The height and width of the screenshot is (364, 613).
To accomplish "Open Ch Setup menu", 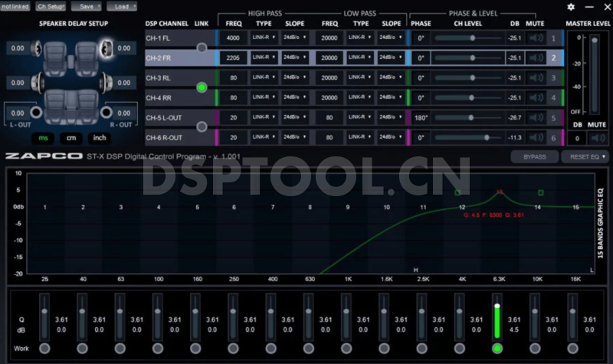I will pos(51,6).
